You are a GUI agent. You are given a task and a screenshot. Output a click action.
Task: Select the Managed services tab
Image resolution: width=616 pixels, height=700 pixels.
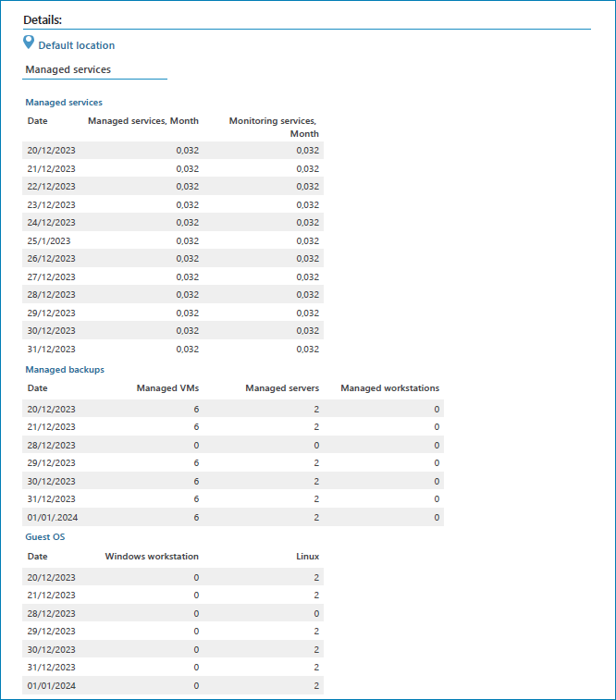68,69
